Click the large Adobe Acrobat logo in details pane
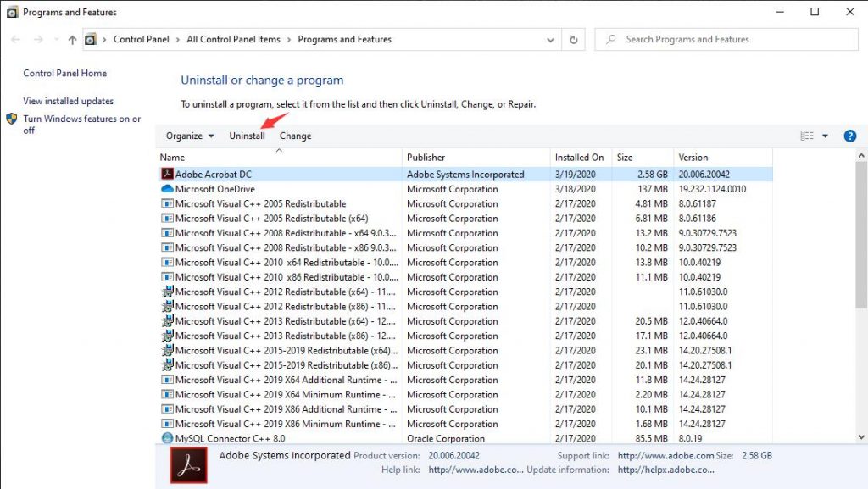Viewport: 868px width, 489px height. pos(189,465)
